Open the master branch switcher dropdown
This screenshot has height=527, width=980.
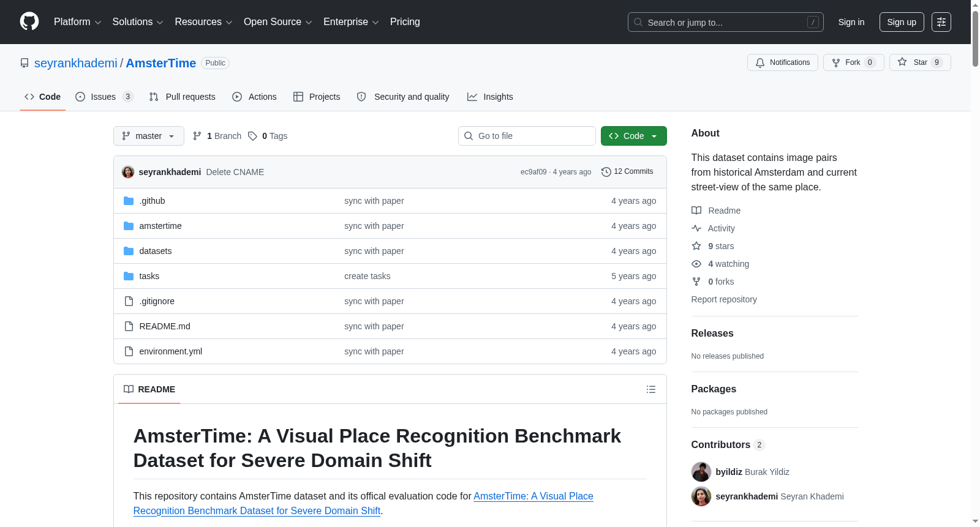tap(149, 136)
